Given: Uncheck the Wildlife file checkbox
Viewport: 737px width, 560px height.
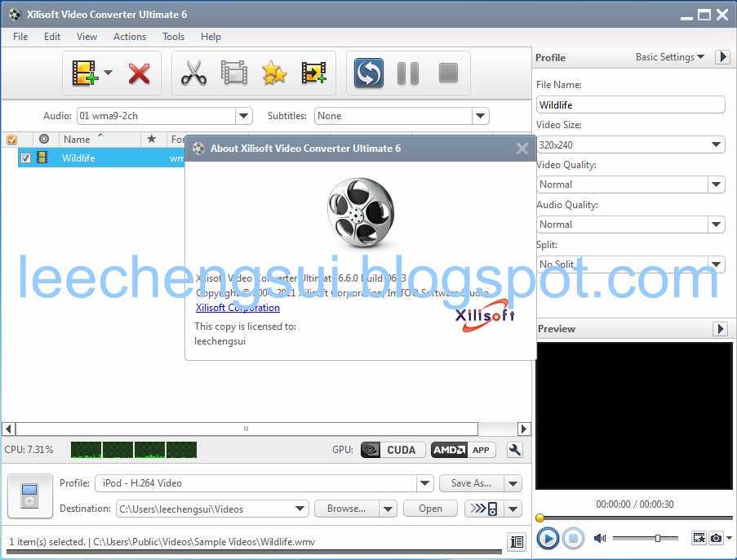Looking at the screenshot, I should pyautogui.click(x=26, y=158).
